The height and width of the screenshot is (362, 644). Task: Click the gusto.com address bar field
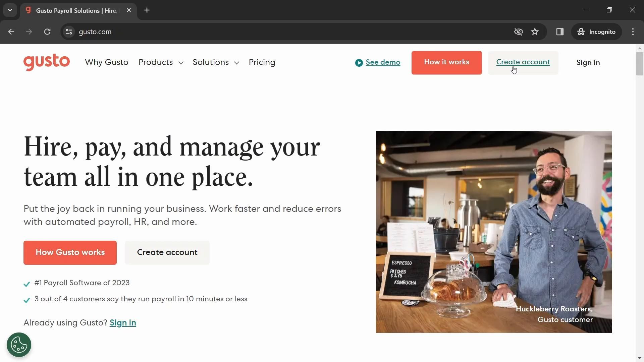click(x=268, y=32)
